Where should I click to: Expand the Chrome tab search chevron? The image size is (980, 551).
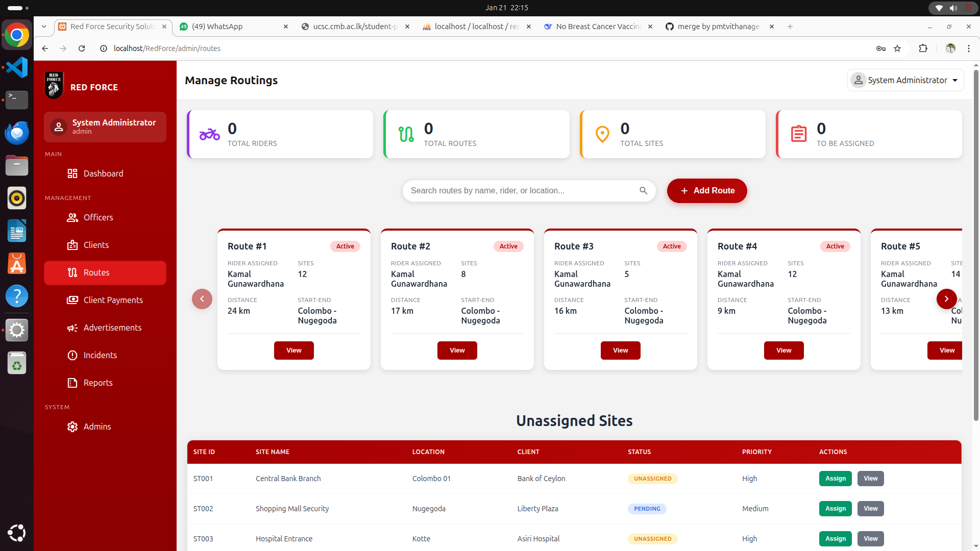pos(44,27)
